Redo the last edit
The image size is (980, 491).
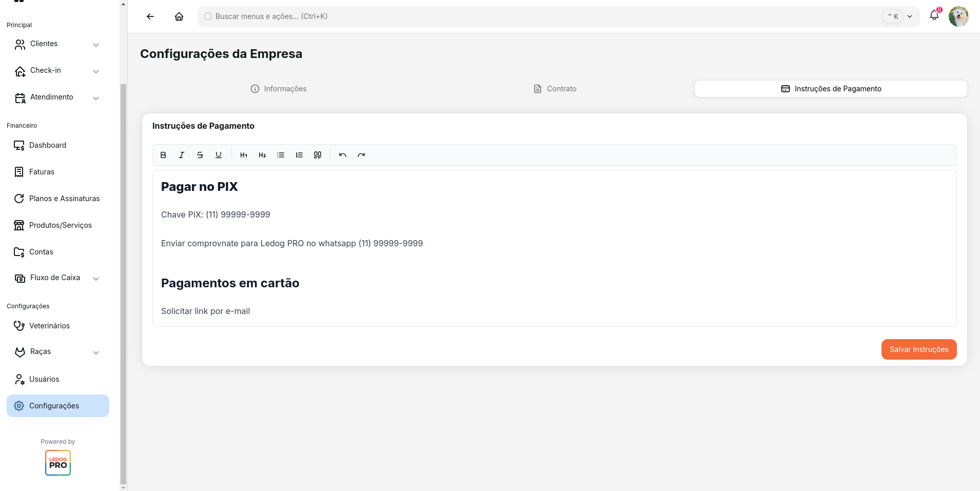pos(361,155)
